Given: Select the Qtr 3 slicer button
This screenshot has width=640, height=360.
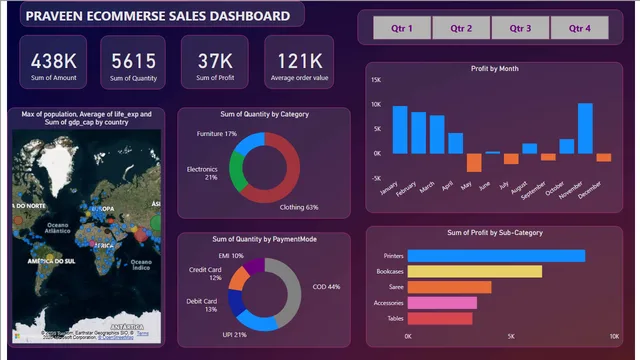Looking at the screenshot, I should (520, 28).
